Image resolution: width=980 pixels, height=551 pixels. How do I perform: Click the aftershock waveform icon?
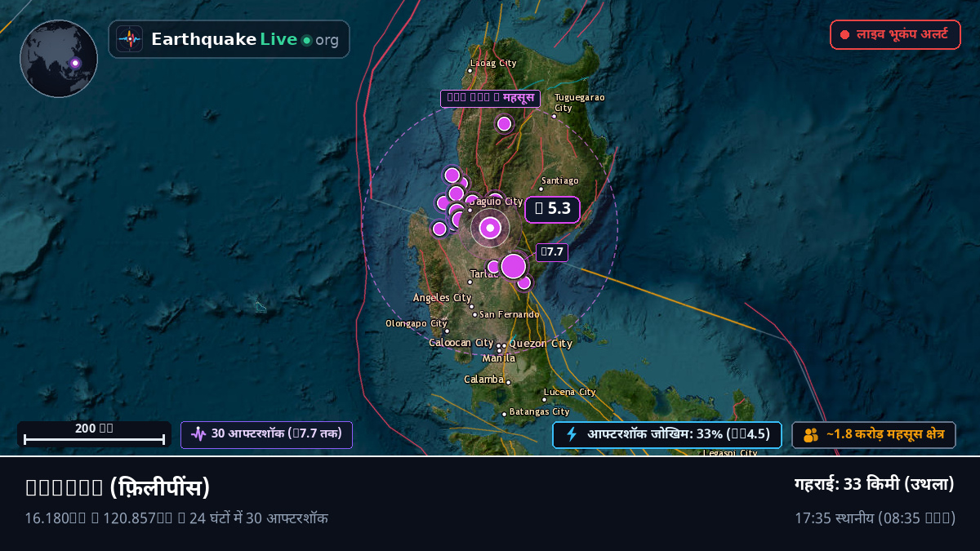coord(198,434)
